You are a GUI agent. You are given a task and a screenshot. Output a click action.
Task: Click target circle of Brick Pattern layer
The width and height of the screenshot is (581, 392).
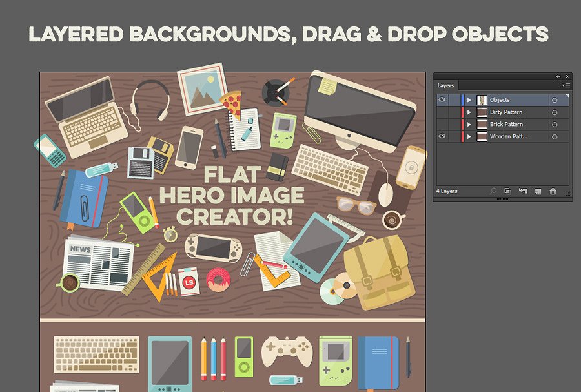(x=555, y=125)
